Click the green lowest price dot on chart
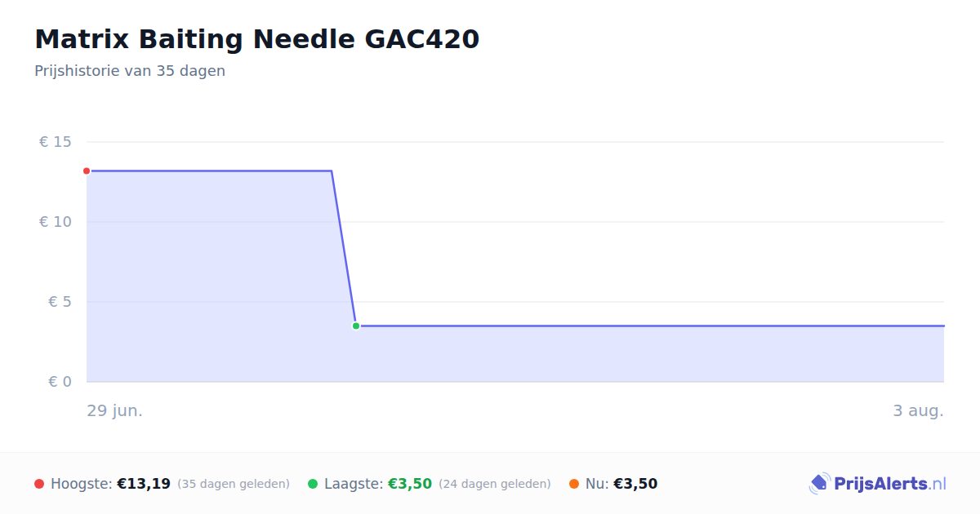Image resolution: width=980 pixels, height=514 pixels. (x=356, y=326)
